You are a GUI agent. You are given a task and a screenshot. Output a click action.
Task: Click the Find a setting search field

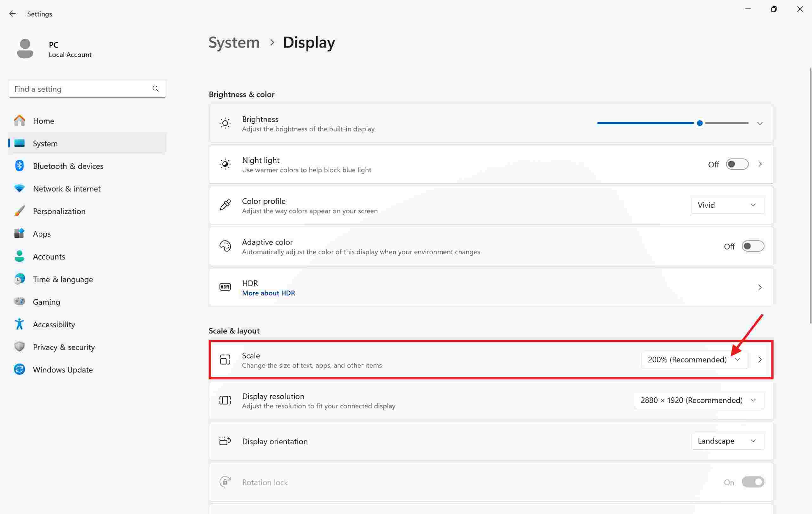click(x=87, y=89)
